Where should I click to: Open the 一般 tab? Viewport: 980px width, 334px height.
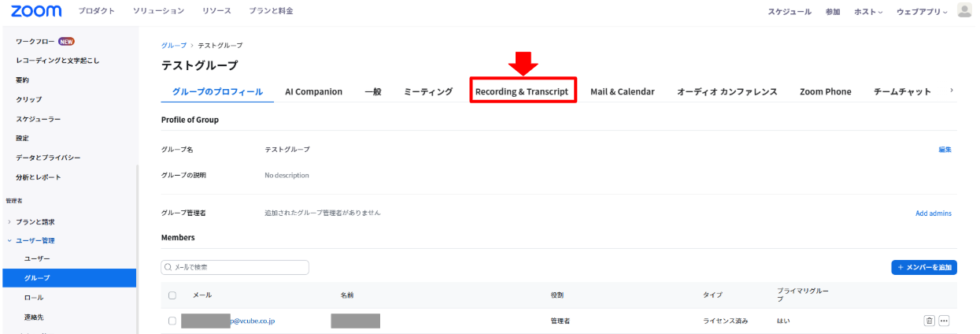click(x=373, y=91)
